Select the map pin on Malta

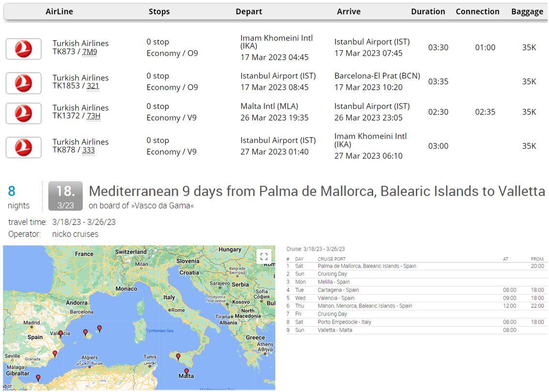pos(187,372)
